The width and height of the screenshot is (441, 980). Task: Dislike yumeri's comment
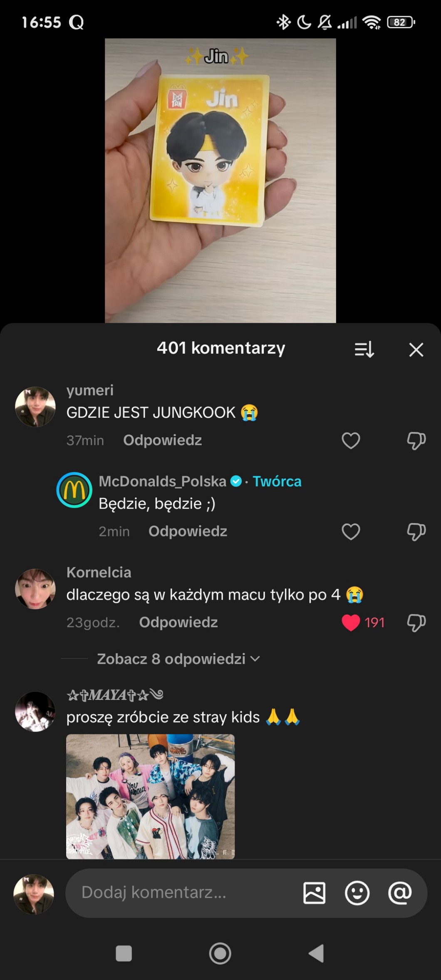[x=416, y=441]
